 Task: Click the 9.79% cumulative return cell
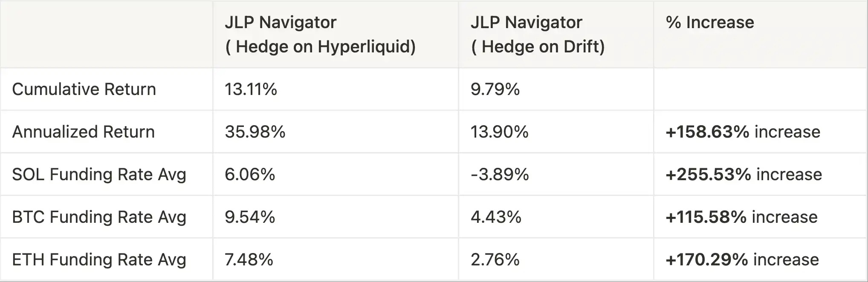[x=495, y=89]
